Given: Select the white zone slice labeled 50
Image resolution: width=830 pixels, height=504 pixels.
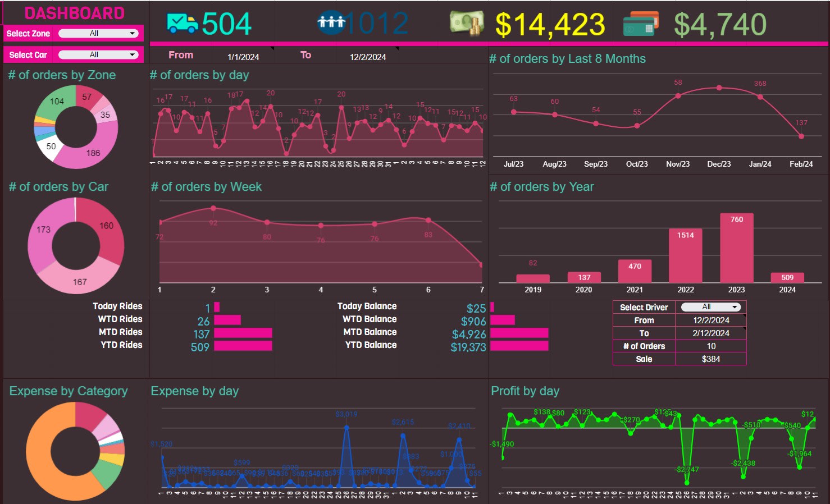Looking at the screenshot, I should click(49, 148).
